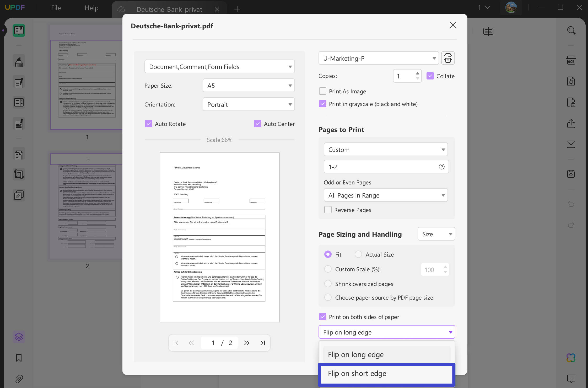Click the page range field showing 1-2
588x388 pixels.
pos(380,167)
